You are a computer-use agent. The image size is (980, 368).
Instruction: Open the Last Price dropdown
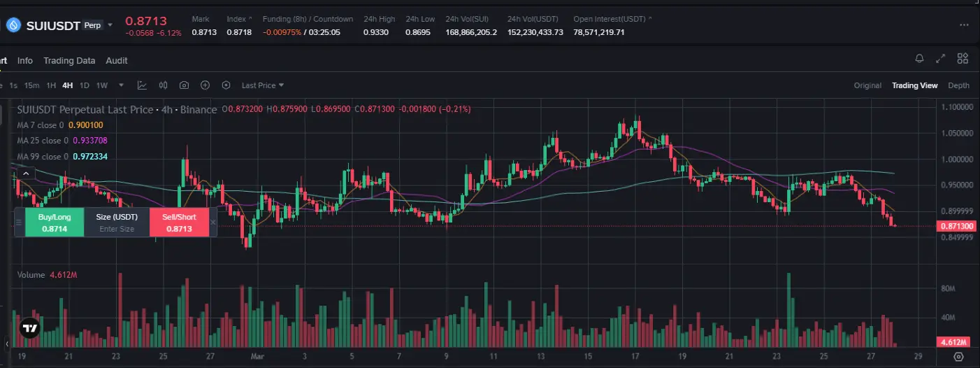point(263,85)
